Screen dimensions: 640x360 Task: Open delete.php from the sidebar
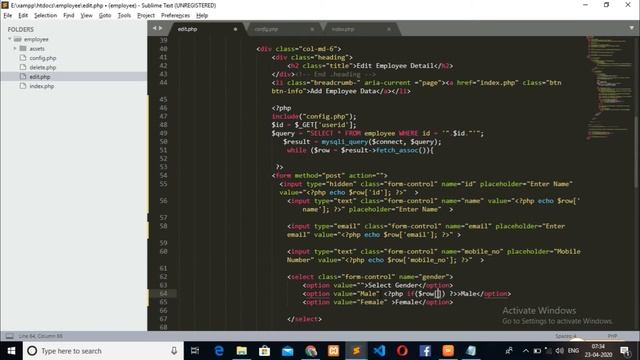point(42,67)
